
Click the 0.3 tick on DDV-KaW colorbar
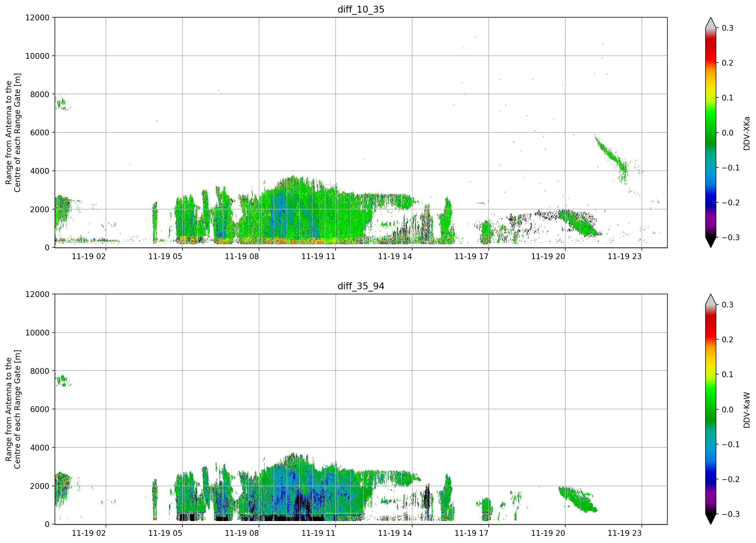click(x=728, y=305)
